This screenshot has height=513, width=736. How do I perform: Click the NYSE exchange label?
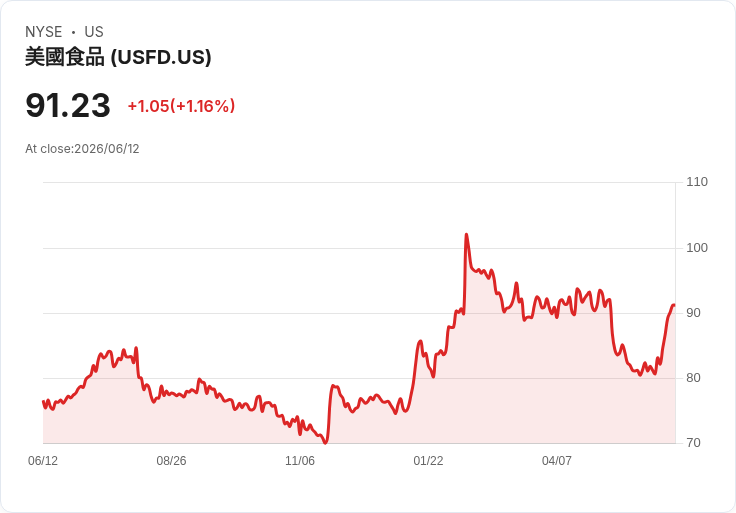(x=44, y=32)
